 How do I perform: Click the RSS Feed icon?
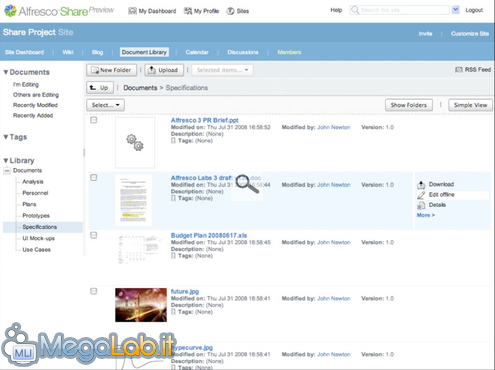459,70
